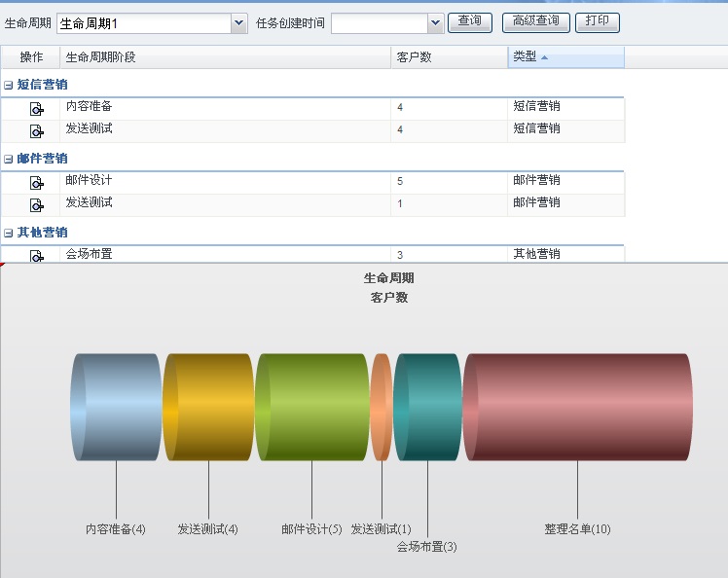This screenshot has width=728, height=578.
Task: Open 高级查询 advanced search
Action: coord(536,22)
